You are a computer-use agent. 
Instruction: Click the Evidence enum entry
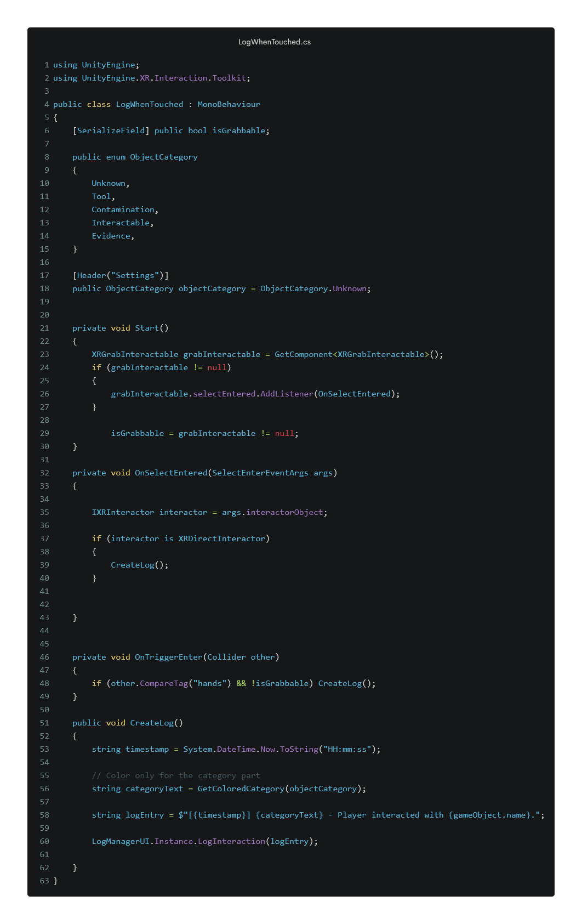(111, 236)
